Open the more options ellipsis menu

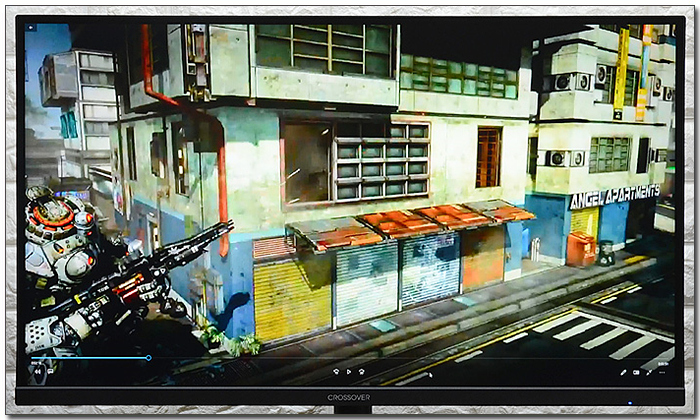[x=662, y=372]
